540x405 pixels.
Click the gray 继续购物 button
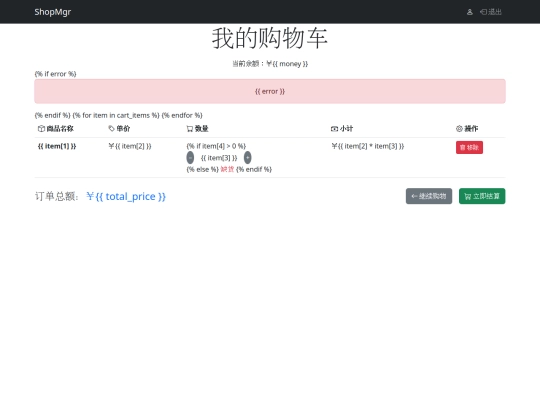click(x=429, y=196)
